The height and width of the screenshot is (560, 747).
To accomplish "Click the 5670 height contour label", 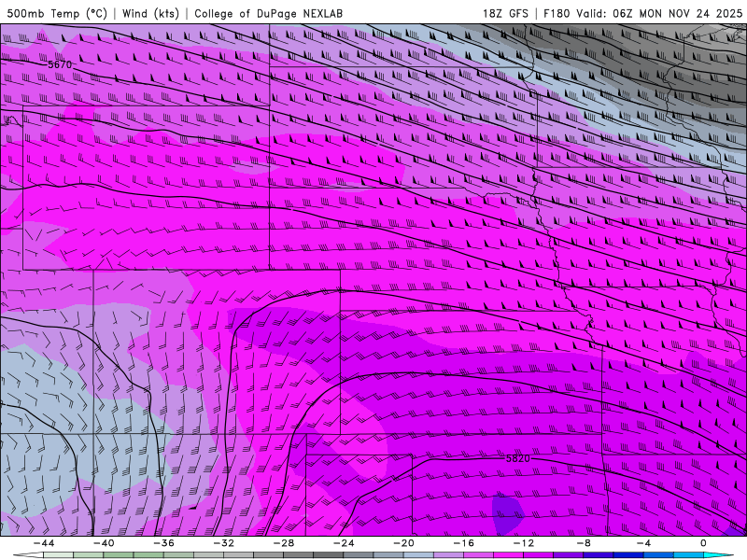I will [60, 64].
